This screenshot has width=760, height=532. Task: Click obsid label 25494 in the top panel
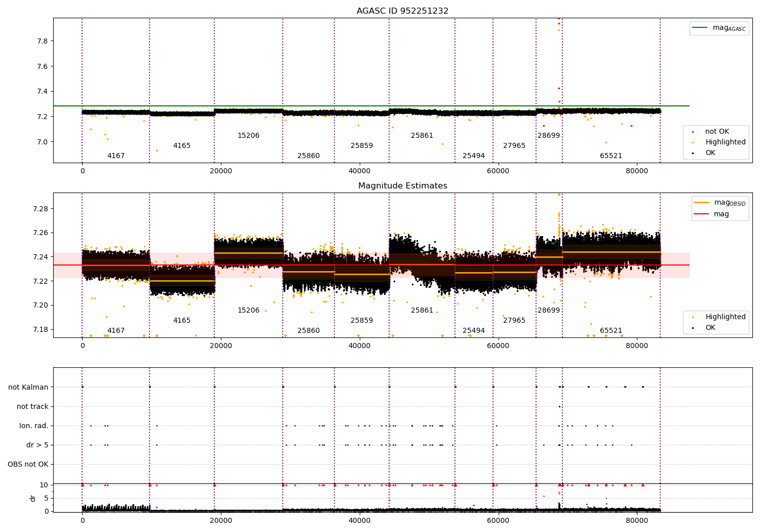[474, 156]
